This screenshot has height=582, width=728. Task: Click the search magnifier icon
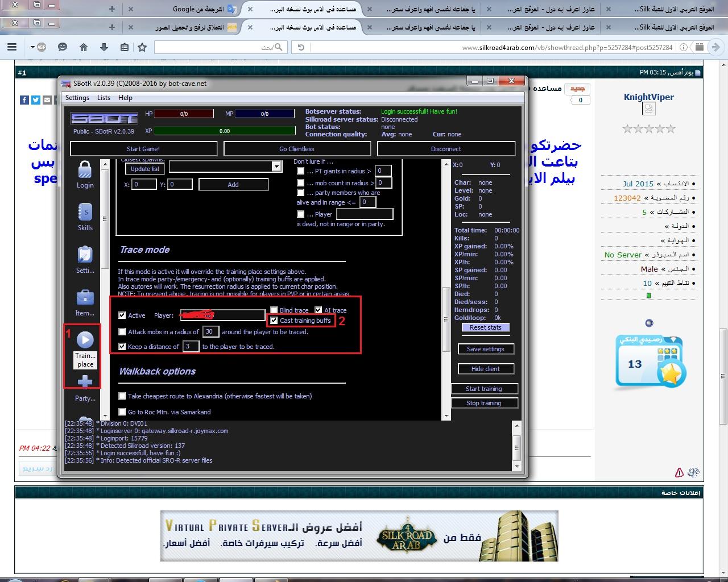tap(278, 47)
